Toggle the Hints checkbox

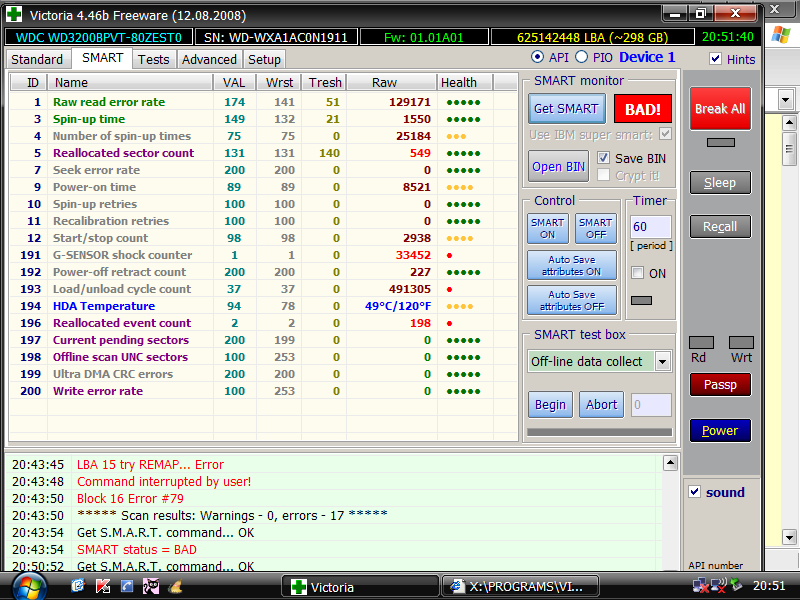pos(715,59)
